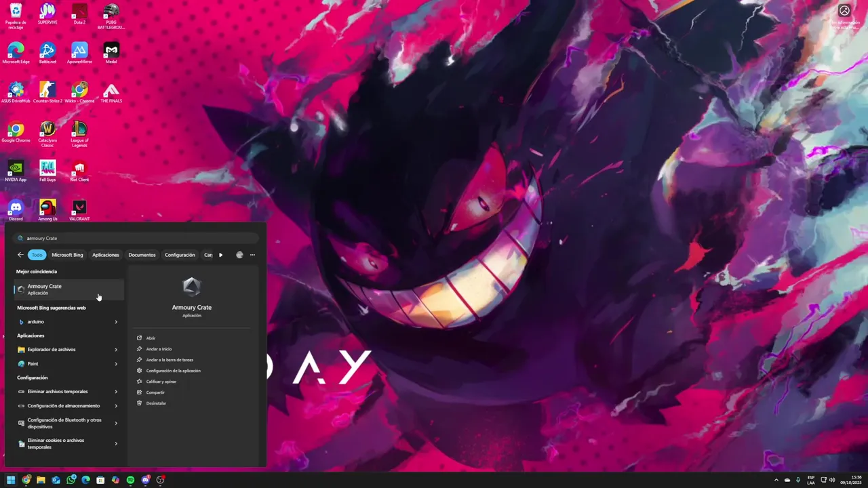Select the VALORANT desktop icon
This screenshot has width=868, height=488.
pyautogui.click(x=79, y=210)
